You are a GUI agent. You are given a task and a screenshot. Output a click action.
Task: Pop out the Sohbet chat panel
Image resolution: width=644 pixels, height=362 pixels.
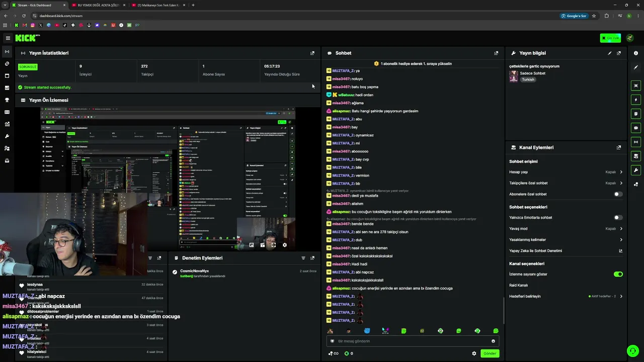[496, 53]
